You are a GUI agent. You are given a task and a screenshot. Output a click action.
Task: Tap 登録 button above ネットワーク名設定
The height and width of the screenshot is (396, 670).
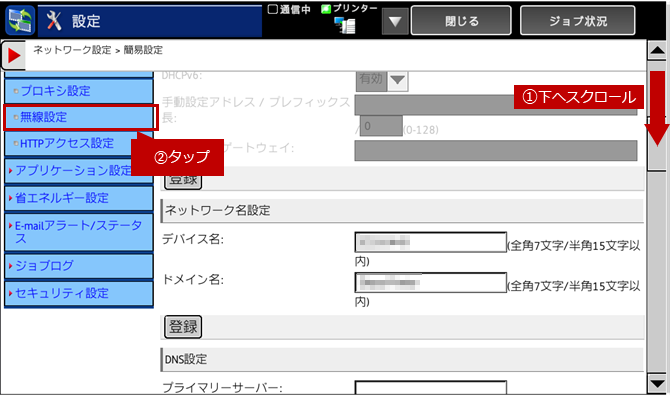(x=183, y=179)
